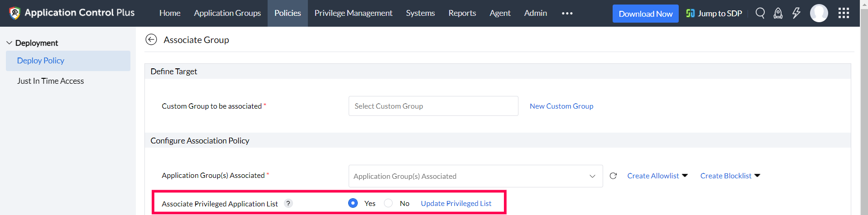The width and height of the screenshot is (868, 215).
Task: Click the rocket quick-launch icon
Action: 778,13
